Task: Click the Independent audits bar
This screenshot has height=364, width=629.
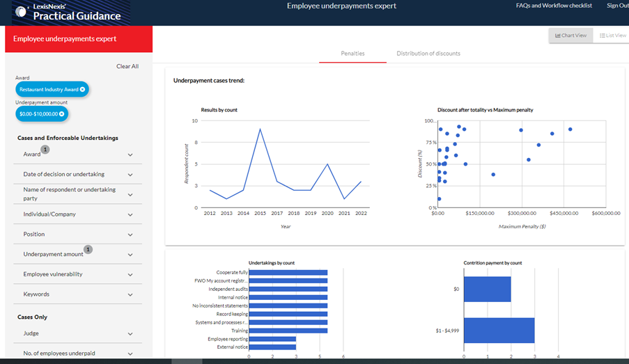Action: click(288, 289)
